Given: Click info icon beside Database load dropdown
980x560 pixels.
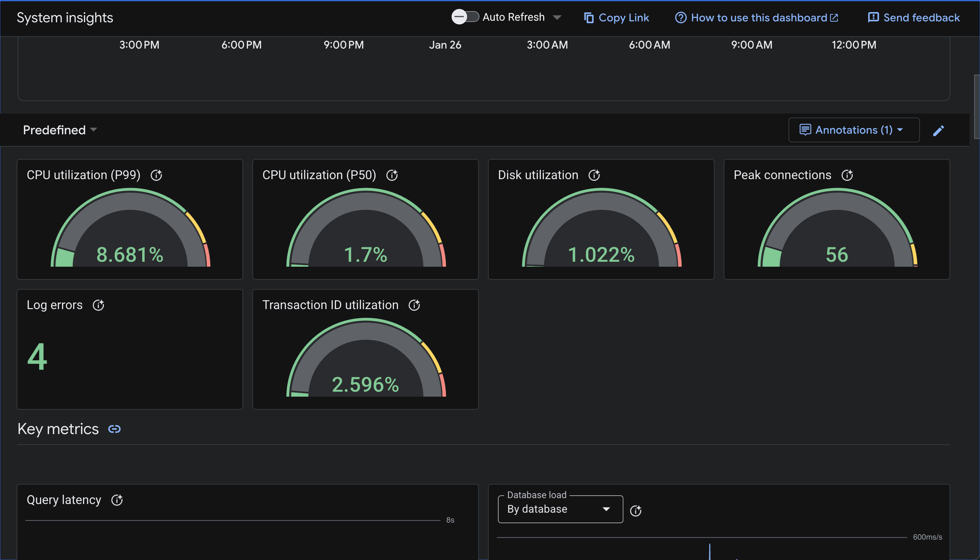Looking at the screenshot, I should 636,511.
